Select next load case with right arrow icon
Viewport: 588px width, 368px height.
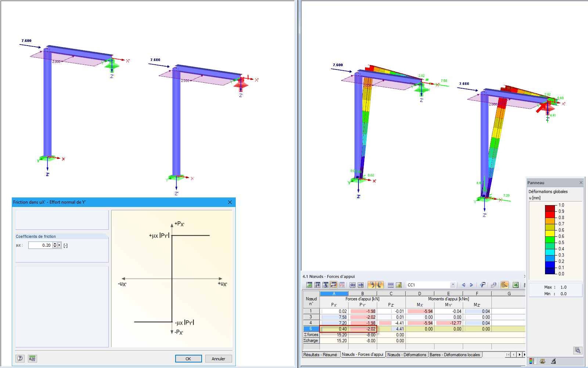coord(472,285)
